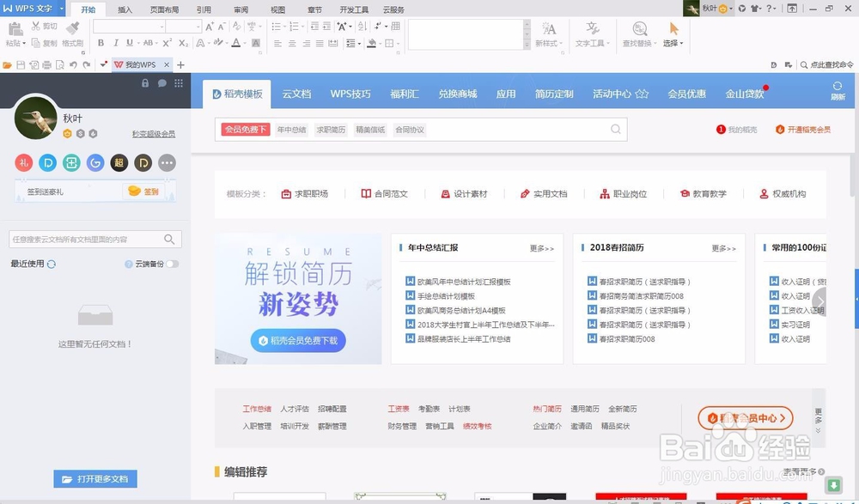The width and height of the screenshot is (859, 504).
Task: Toggle bold formatting on the ribbon
Action: pos(101,42)
